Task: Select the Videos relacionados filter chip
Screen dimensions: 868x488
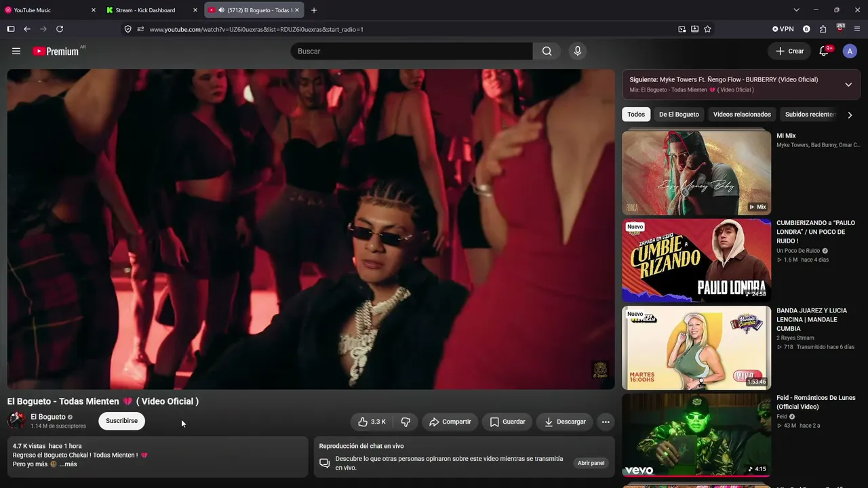Action: (742, 115)
